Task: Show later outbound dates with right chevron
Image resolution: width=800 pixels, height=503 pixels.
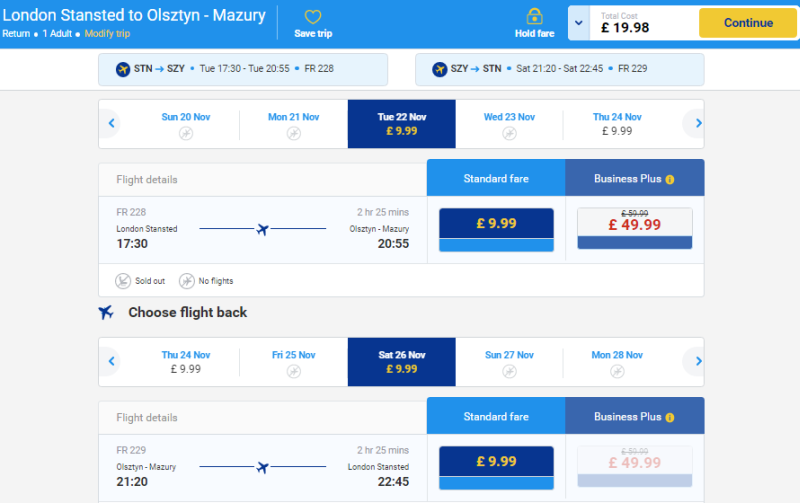Action: tap(698, 123)
